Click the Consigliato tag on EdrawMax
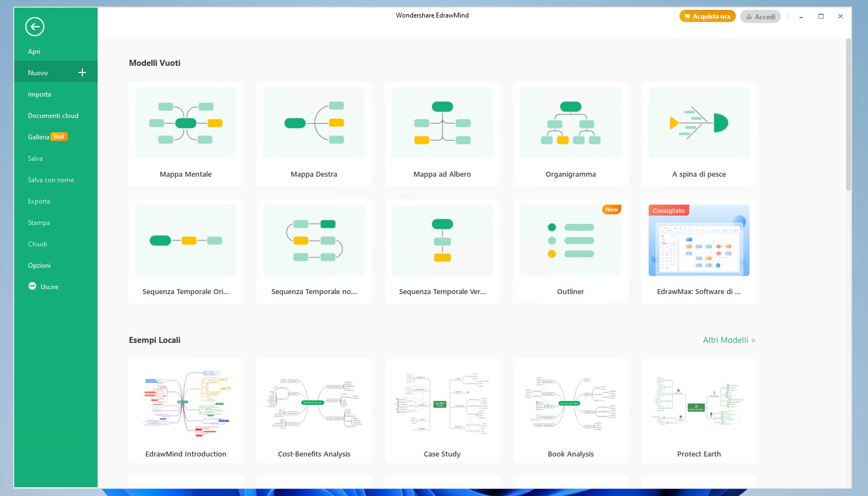 tap(669, 211)
